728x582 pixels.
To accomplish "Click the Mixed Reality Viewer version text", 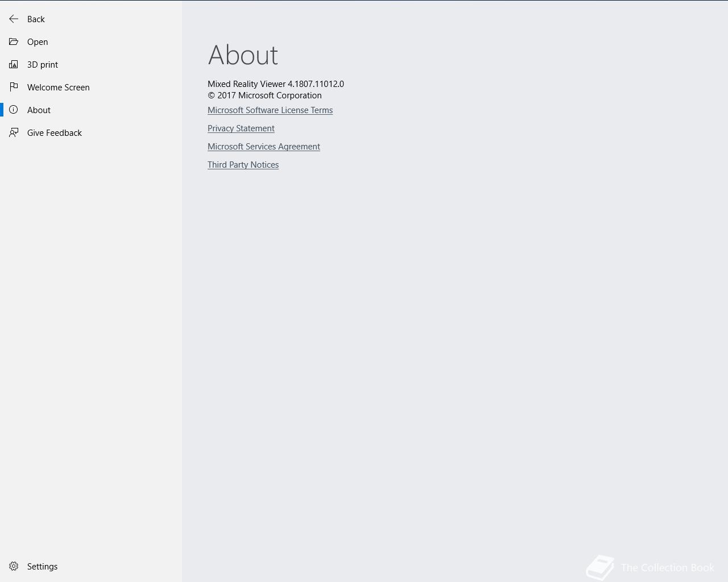I will coord(276,84).
